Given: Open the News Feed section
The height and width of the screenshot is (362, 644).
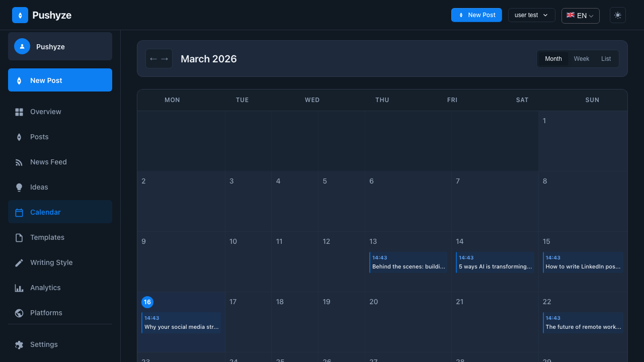Looking at the screenshot, I should (x=48, y=162).
